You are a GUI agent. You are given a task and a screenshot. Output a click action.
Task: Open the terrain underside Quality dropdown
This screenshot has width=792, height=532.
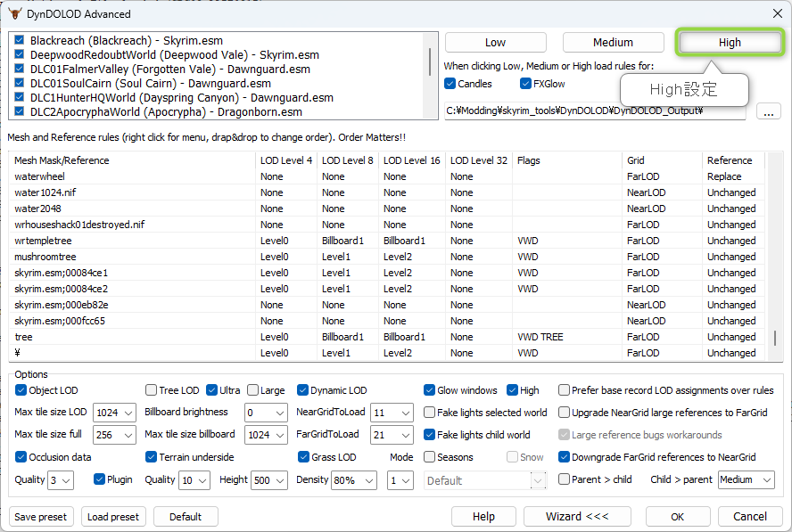pyautogui.click(x=194, y=480)
